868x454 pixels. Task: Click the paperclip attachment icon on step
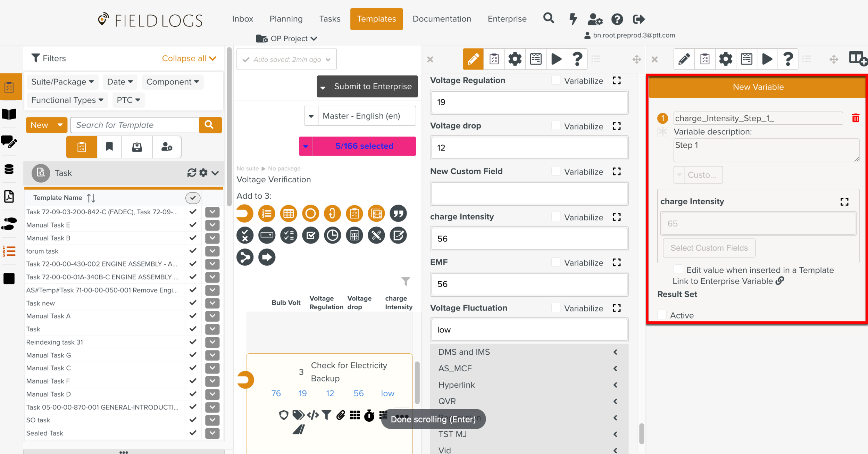(x=341, y=415)
